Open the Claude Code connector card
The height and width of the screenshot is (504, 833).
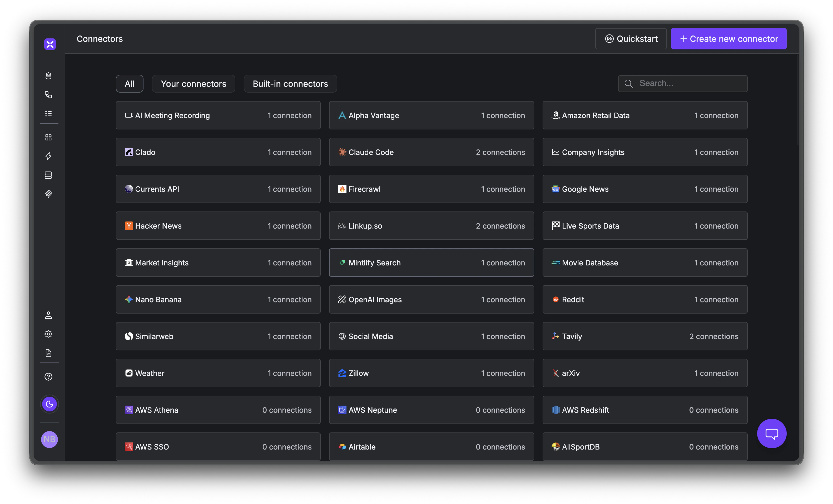(x=431, y=152)
